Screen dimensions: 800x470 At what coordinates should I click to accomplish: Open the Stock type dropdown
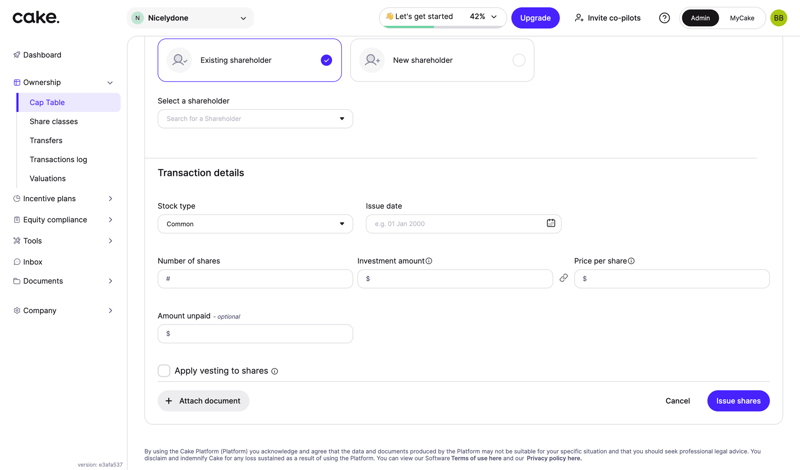(x=255, y=224)
